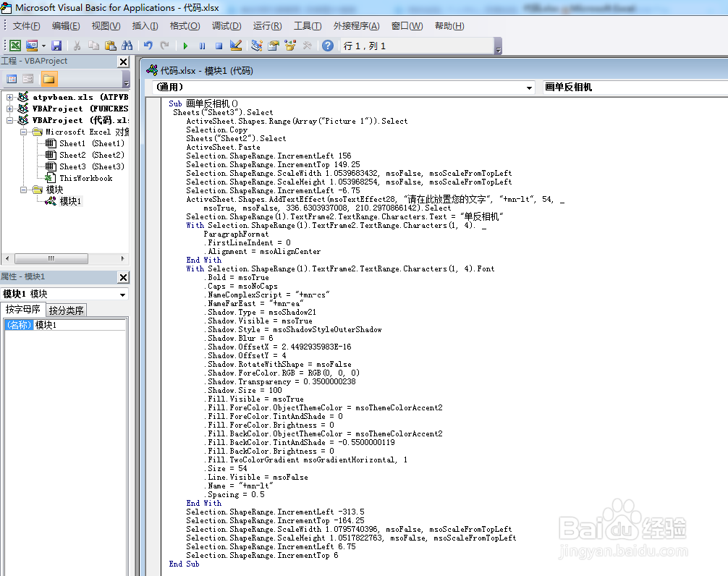Viewport: 728px width, 576px height.
Task: Run the macro with the play icon
Action: (185, 46)
